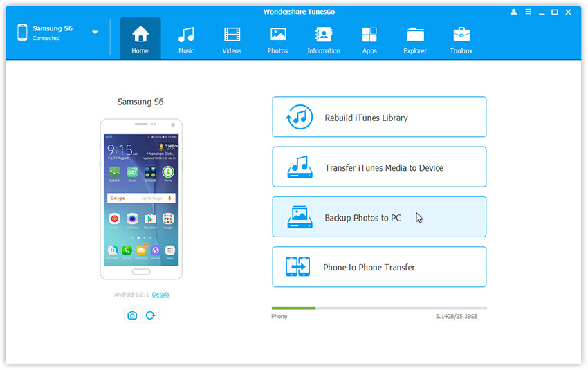Open the Toolbox tab
The height and width of the screenshot is (370, 588).
tap(461, 38)
